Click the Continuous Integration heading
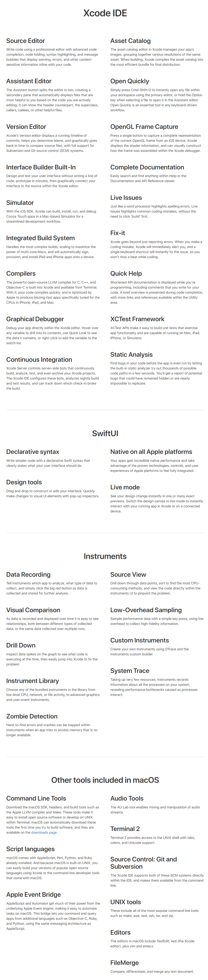The width and height of the screenshot is (208, 980). [x=39, y=360]
